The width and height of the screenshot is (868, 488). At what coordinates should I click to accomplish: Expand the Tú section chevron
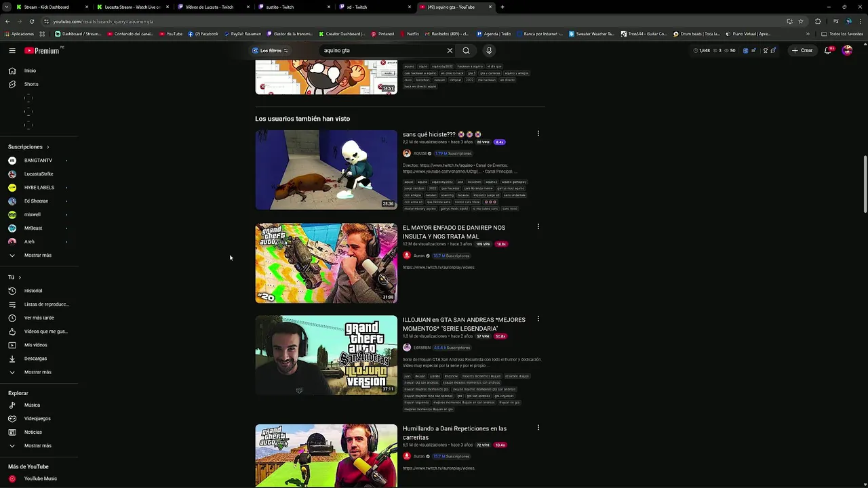tap(20, 277)
